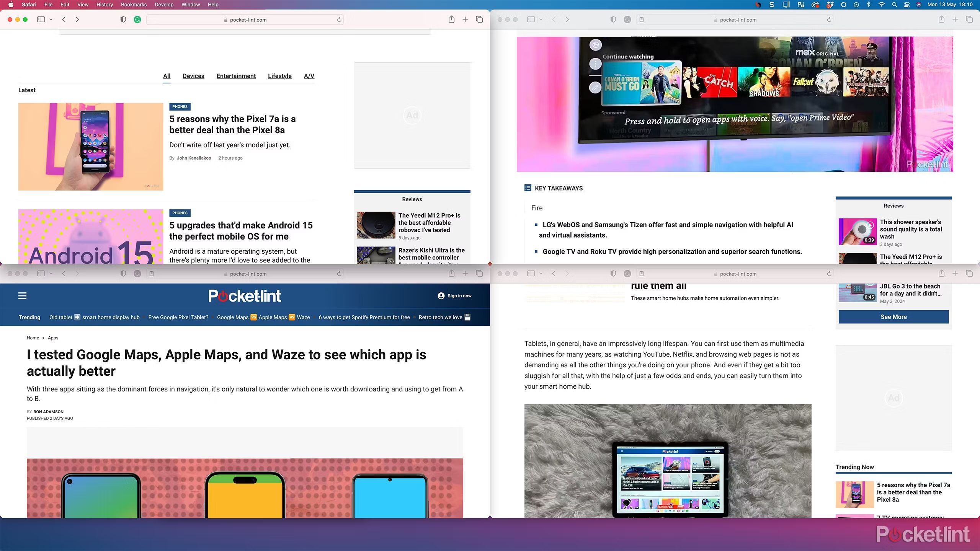Viewport: 980px width, 551px height.
Task: Select the A/V category tab
Action: pyautogui.click(x=309, y=76)
